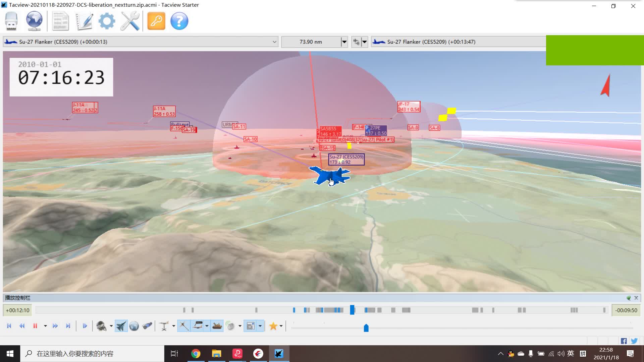The width and height of the screenshot is (644, 362).
Task: Expand the labels display dropdown arrow
Action: 207,326
